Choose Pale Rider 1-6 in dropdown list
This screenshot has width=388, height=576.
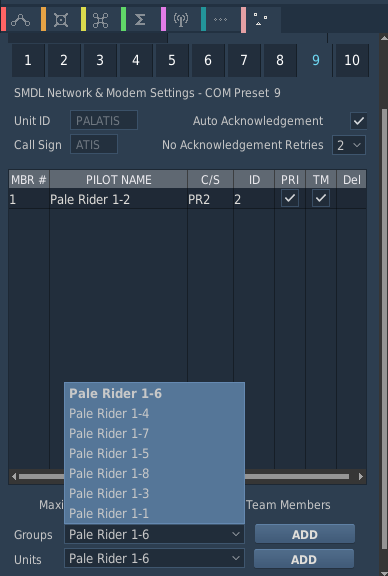[154, 393]
